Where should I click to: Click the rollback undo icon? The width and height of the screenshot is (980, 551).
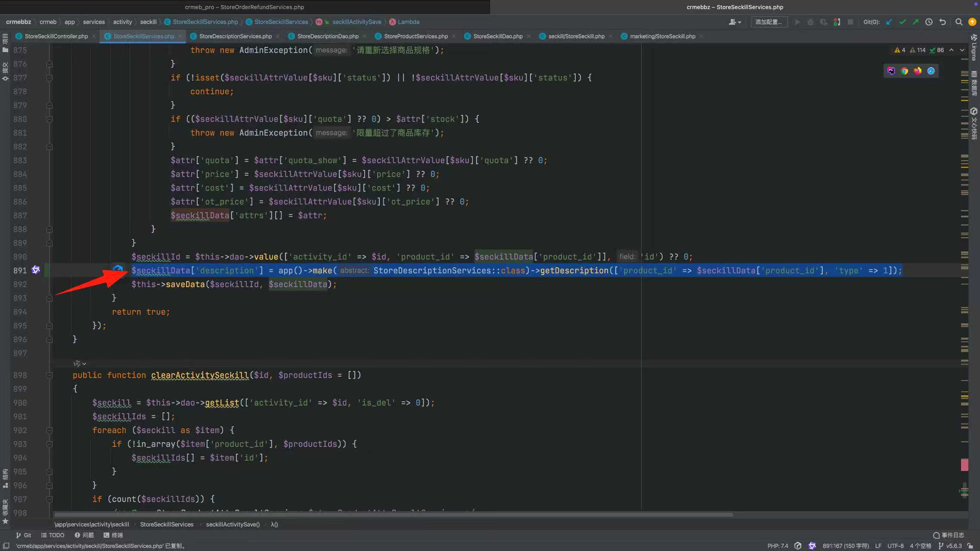click(943, 22)
